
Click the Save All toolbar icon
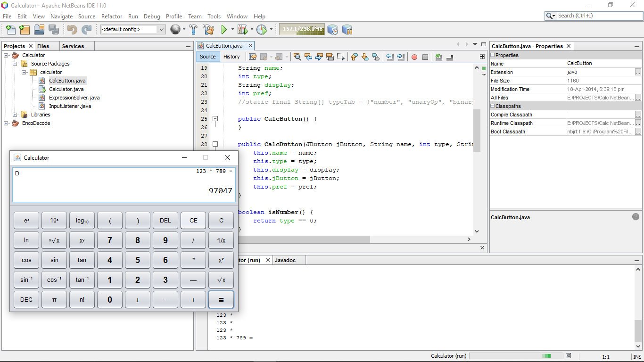(53, 30)
